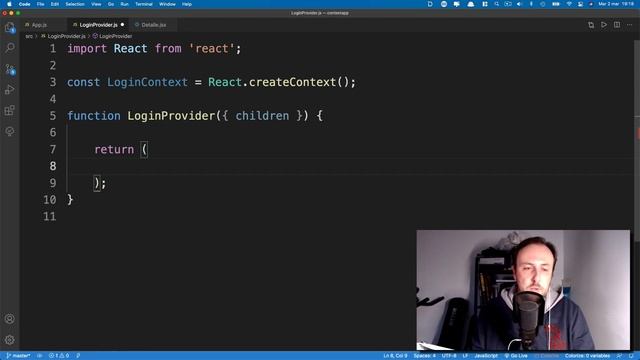Image resolution: width=640 pixels, height=360 pixels.
Task: Click the unsaved dot on LoginProvider.js tab
Action: click(122, 25)
